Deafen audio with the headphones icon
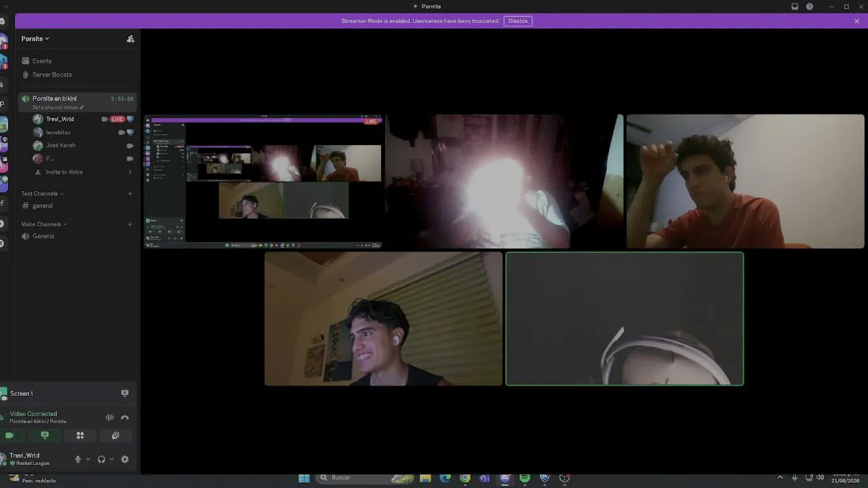Viewport: 868px width, 488px height. click(101, 460)
